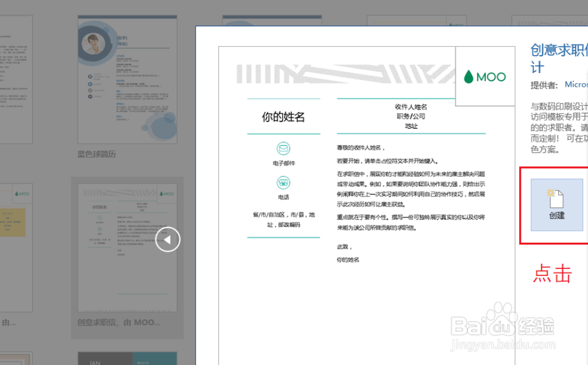Select the 创意求职信, 由 MOO template thumbnail
Image resolution: width=588 pixels, height=365 pixels.
tap(127, 247)
